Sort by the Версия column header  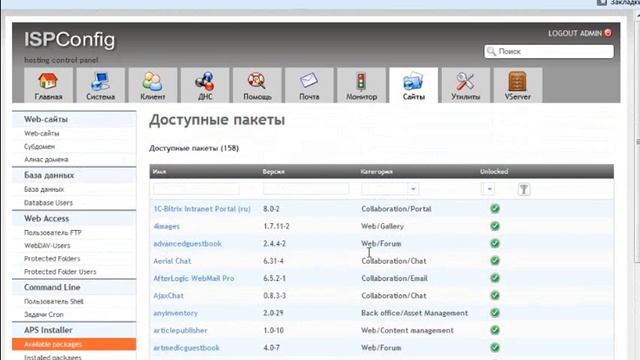point(274,172)
